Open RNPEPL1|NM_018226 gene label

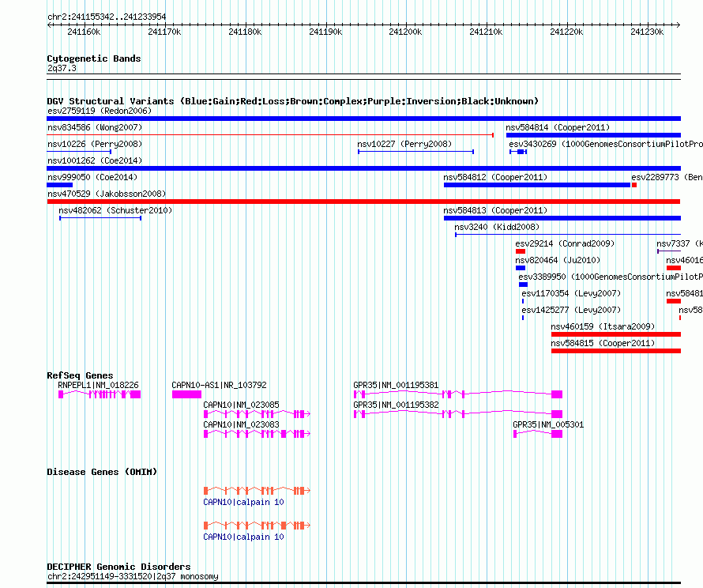[x=98, y=385]
